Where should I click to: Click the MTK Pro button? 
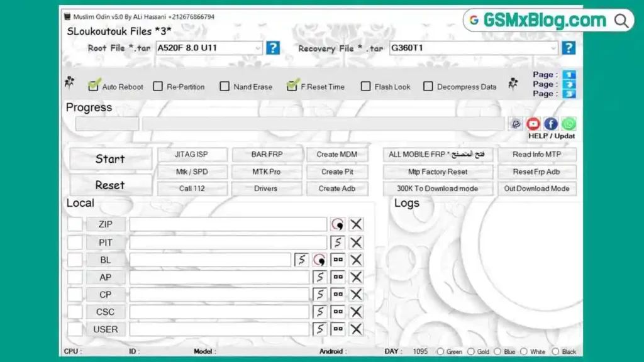click(x=267, y=172)
